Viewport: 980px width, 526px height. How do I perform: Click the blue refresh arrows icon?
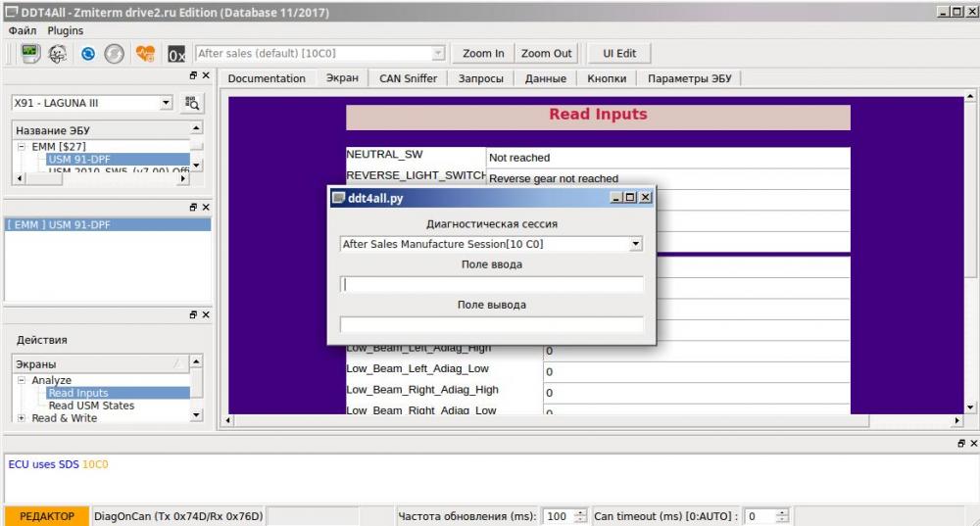click(x=88, y=54)
